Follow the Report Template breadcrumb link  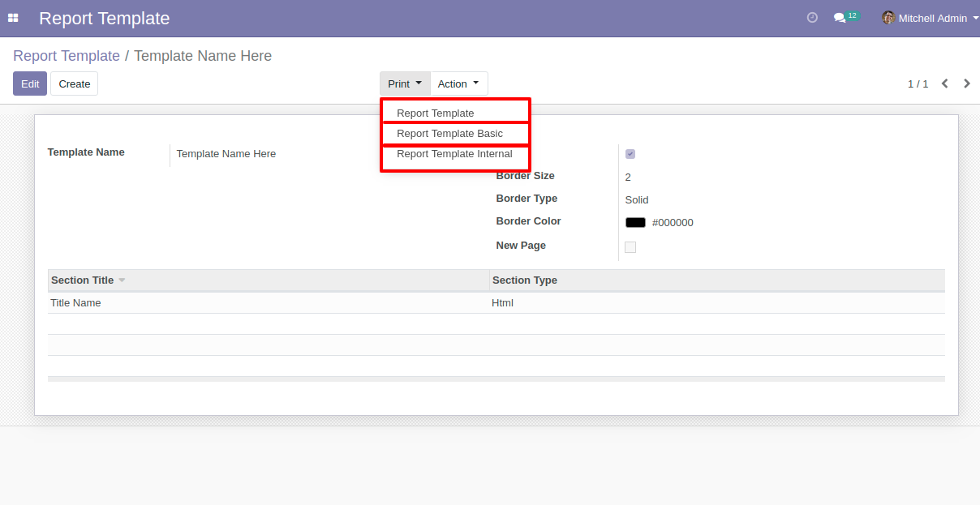[x=67, y=56]
